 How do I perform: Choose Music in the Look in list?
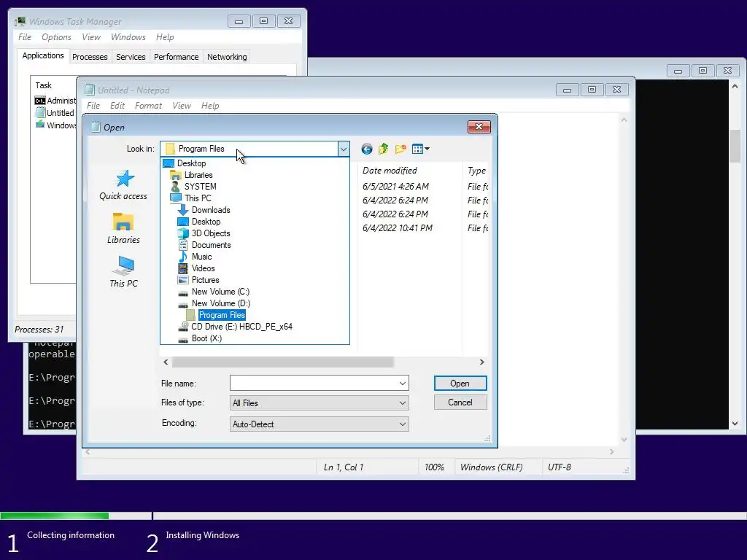click(201, 257)
